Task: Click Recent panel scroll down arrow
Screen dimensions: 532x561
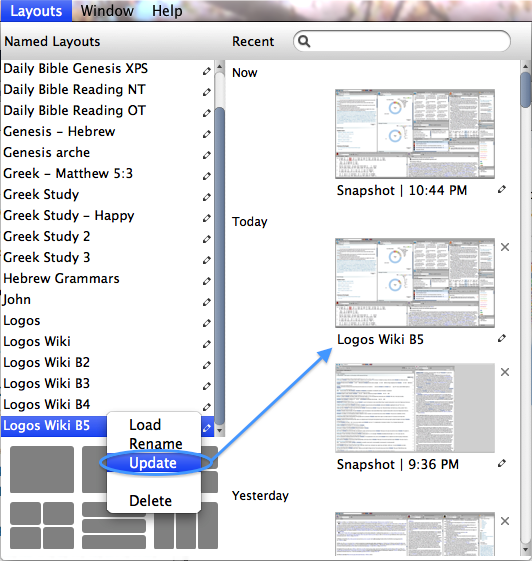Action: [x=525, y=550]
